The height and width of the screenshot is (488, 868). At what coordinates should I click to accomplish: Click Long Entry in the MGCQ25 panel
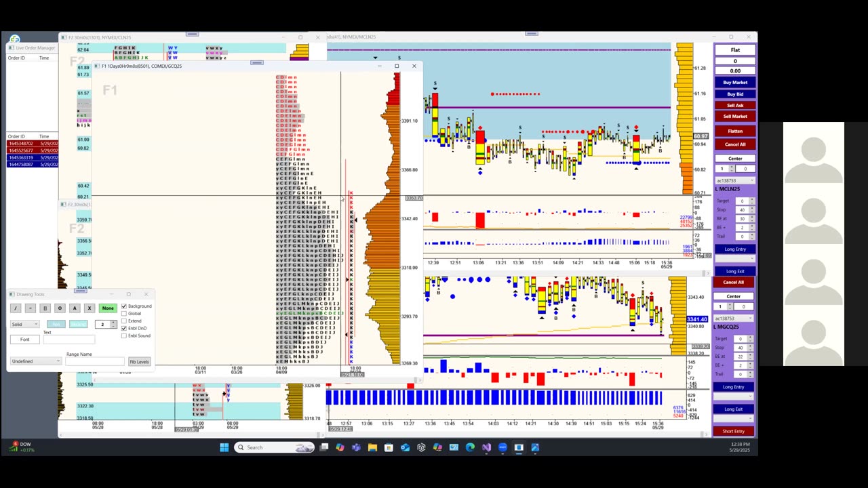click(x=733, y=387)
